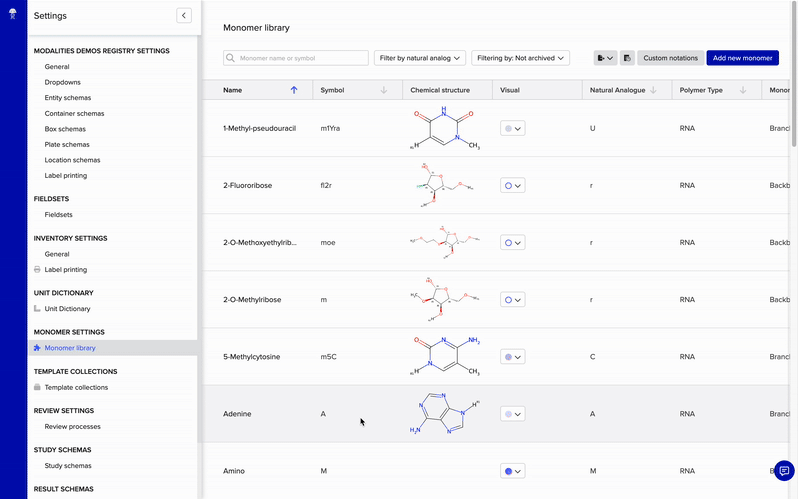This screenshot has width=798, height=499.
Task: Open Filter by natural analog dropdown
Action: coord(420,58)
